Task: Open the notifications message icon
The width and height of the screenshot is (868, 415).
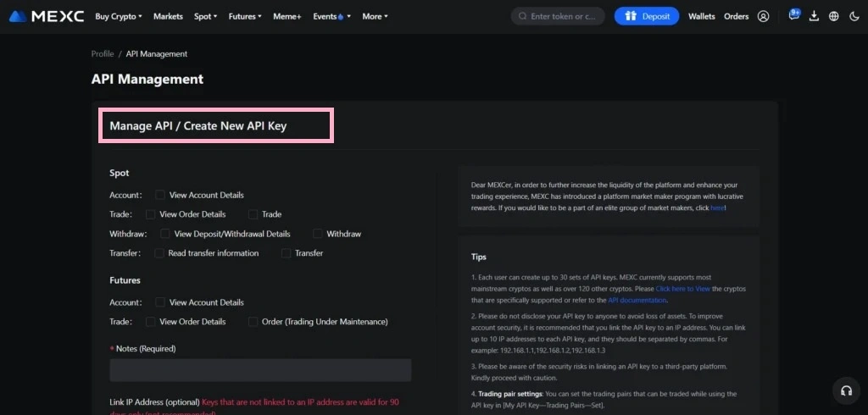Action: pyautogui.click(x=793, y=15)
